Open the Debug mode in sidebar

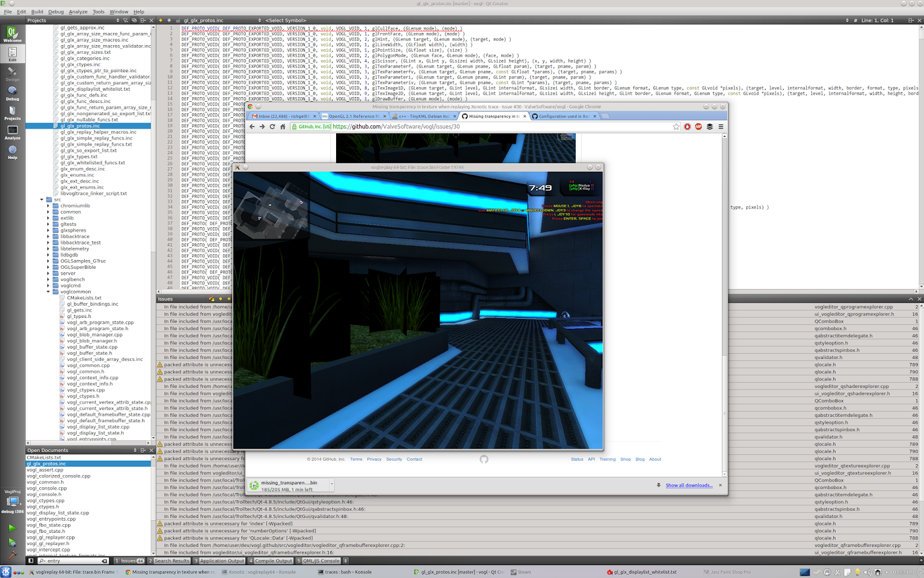coord(12,93)
